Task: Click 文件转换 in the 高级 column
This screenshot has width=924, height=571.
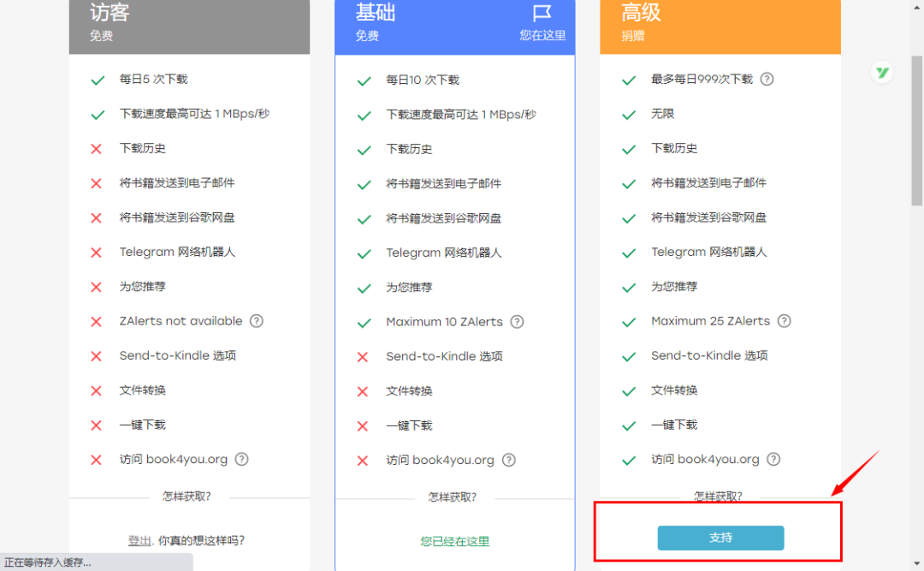Action: point(674,390)
